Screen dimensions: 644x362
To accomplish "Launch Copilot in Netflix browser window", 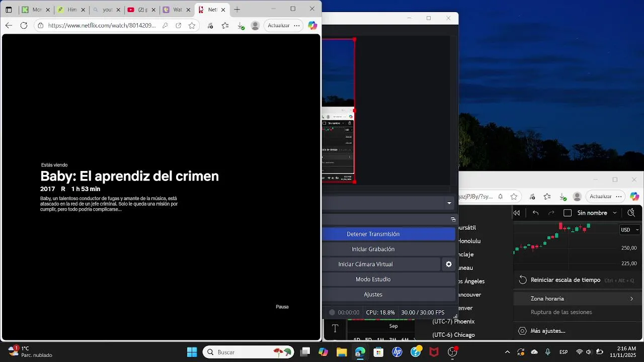I will [x=312, y=25].
